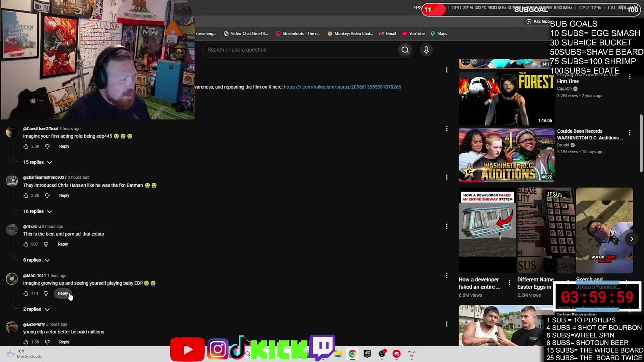Open @1holli_u's profile avatar
The image size is (644, 362).
11,230
